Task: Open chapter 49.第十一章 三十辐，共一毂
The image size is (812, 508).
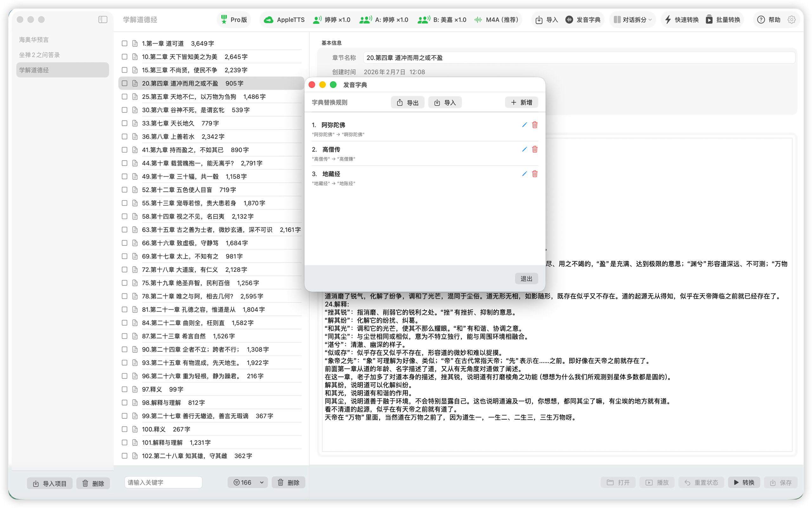Action: (211, 177)
